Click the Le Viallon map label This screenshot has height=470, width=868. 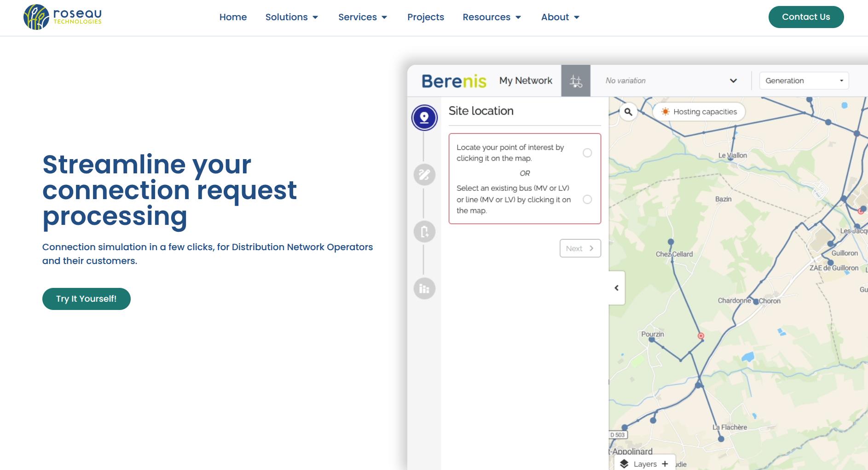[733, 155]
